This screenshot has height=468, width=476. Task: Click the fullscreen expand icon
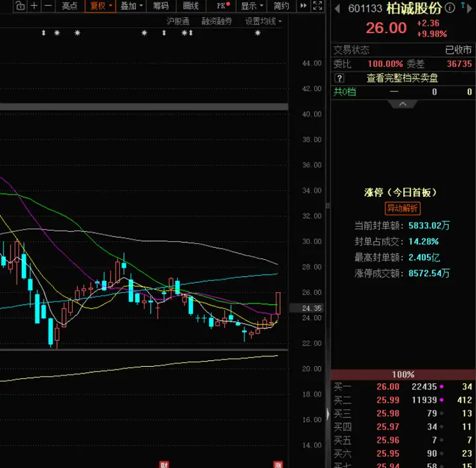pyautogui.click(x=317, y=6)
